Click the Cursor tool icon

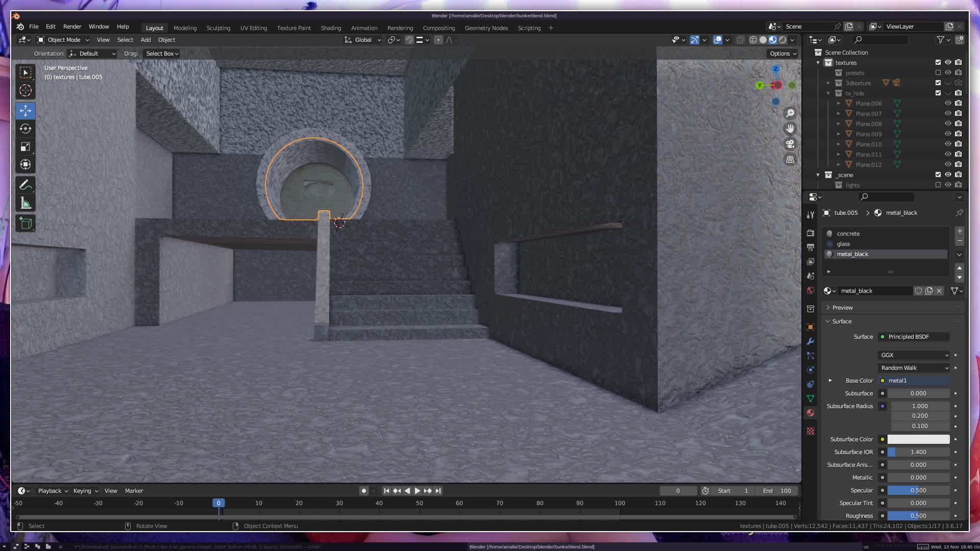(x=26, y=91)
